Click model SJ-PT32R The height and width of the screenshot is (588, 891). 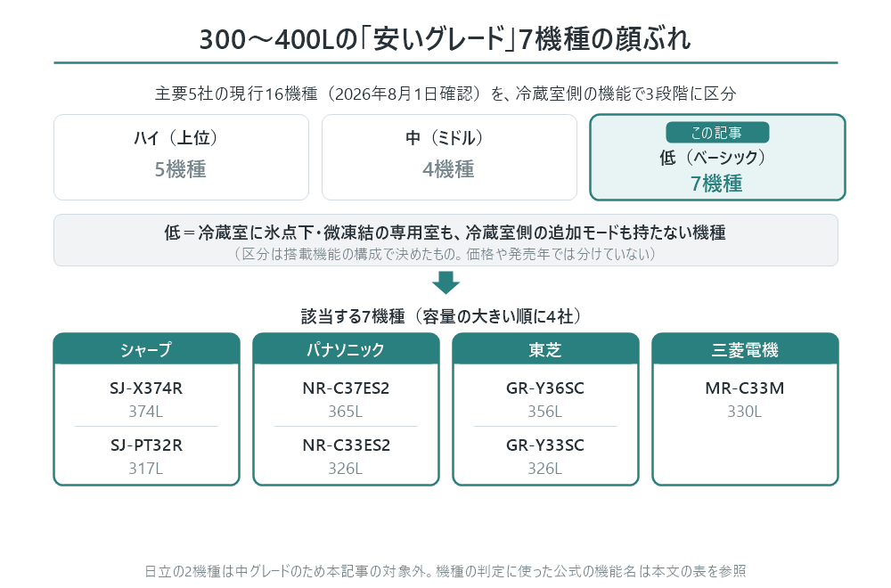(146, 445)
